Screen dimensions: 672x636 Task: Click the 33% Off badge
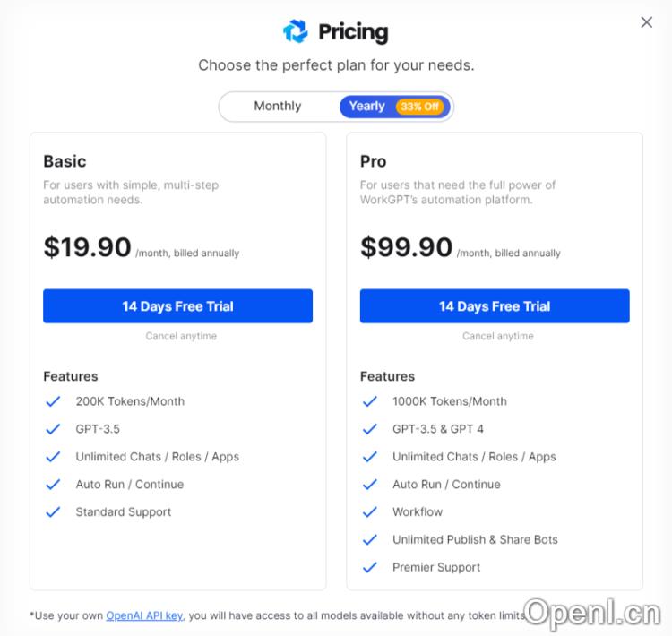click(419, 107)
